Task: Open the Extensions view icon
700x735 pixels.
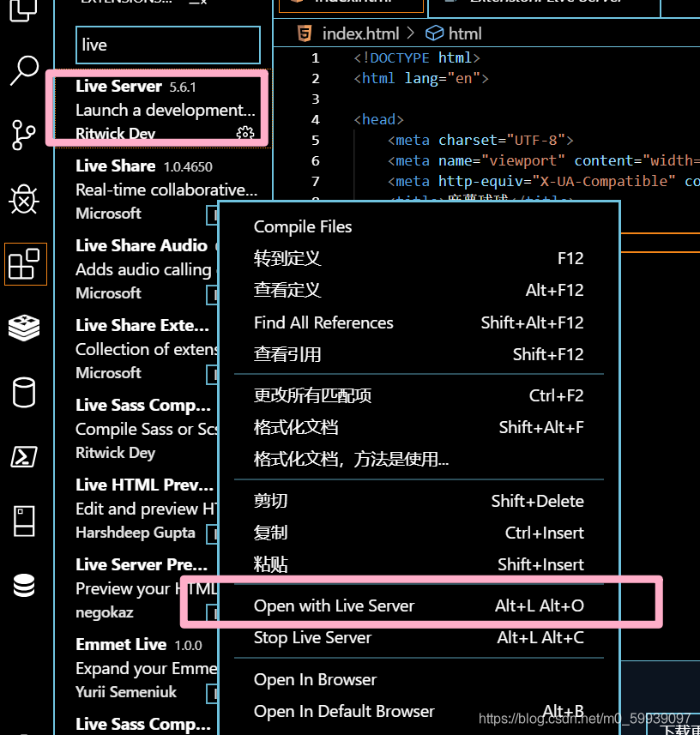Action: coord(26,264)
